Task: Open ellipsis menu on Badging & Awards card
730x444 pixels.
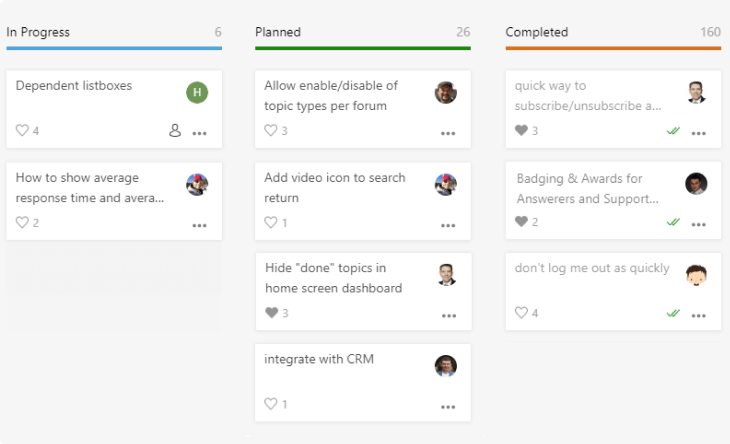Action: [x=698, y=225]
